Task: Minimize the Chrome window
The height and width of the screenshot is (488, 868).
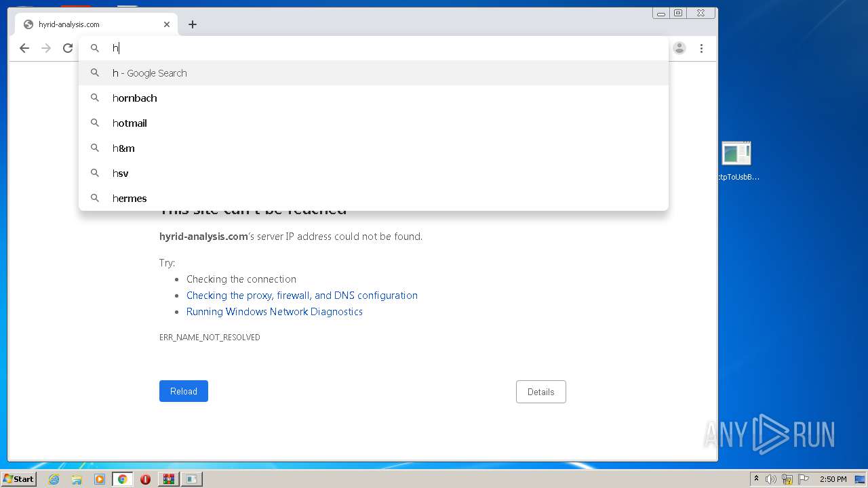Action: coord(661,13)
